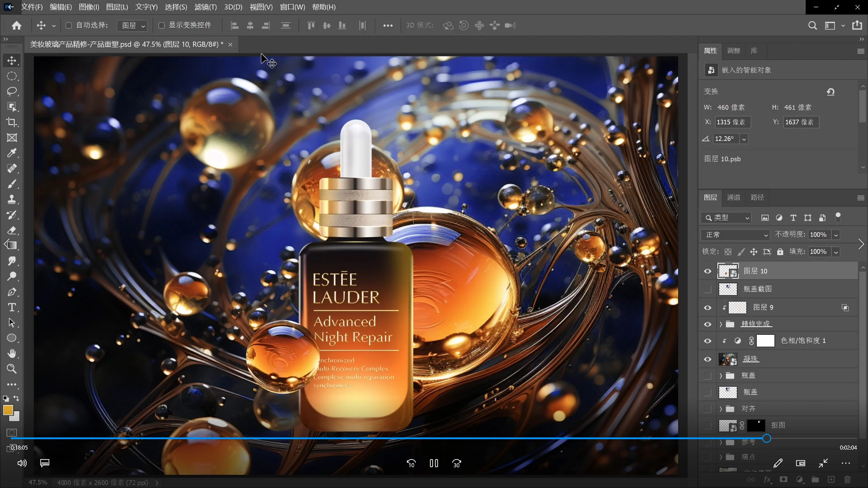The height and width of the screenshot is (488, 868).
Task: Click the Home icon in options bar
Action: click(x=17, y=25)
